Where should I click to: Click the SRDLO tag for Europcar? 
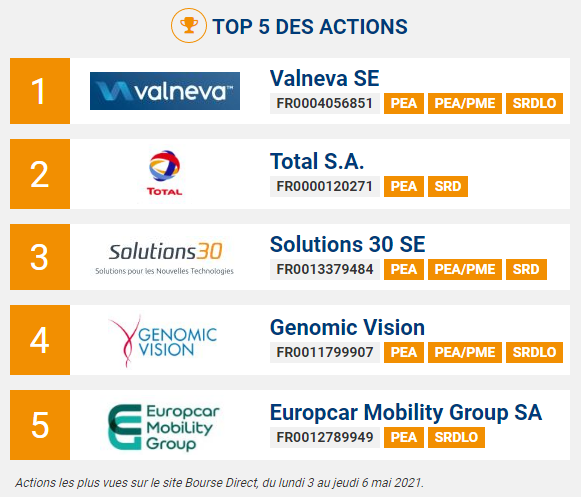(456, 438)
